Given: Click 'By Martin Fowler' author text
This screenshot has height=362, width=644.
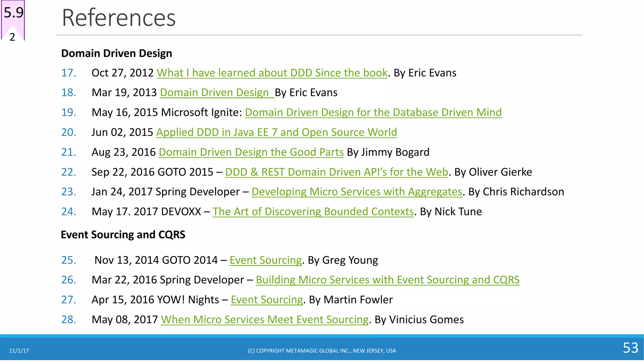Looking at the screenshot, I should [351, 300].
